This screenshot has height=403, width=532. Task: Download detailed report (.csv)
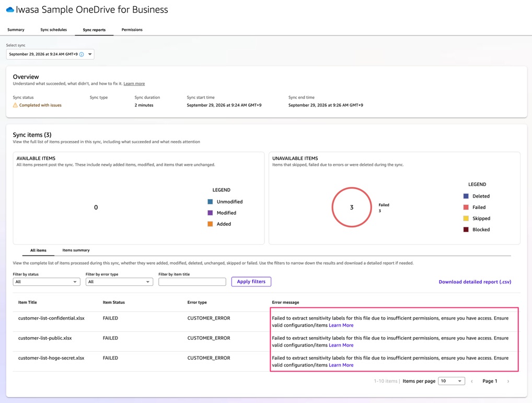click(475, 282)
